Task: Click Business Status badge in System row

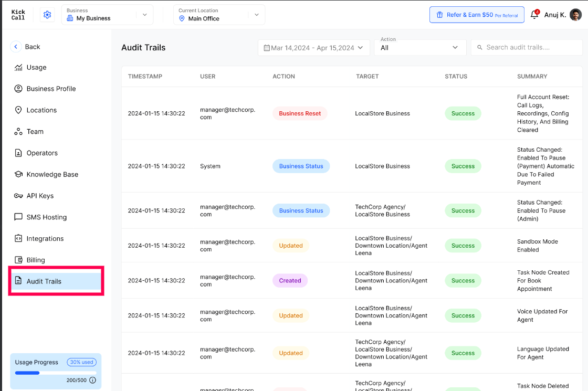Action: point(301,166)
